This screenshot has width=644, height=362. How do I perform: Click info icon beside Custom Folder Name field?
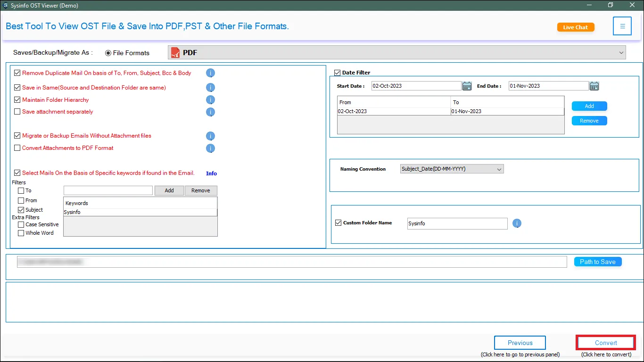(x=517, y=223)
